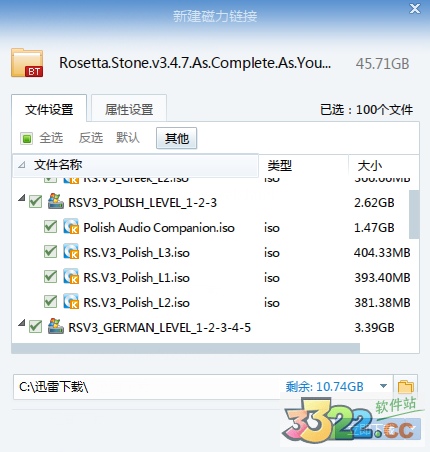Click the RS.V3_Polish_L3.iso file icon
Image resolution: width=430 pixels, height=452 pixels.
(71, 252)
